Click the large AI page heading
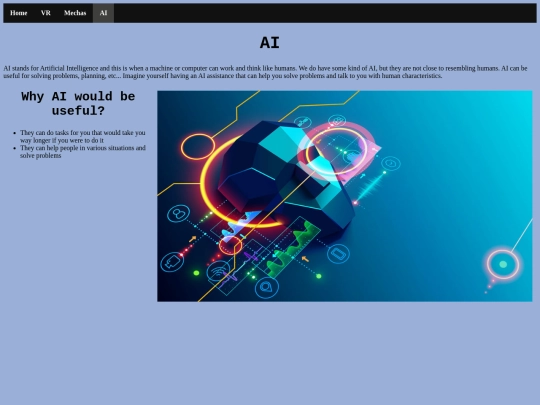 pyautogui.click(x=270, y=43)
